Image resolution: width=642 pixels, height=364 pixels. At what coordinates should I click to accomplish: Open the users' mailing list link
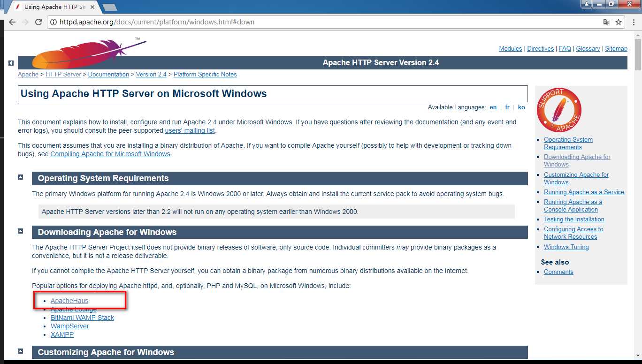click(190, 131)
